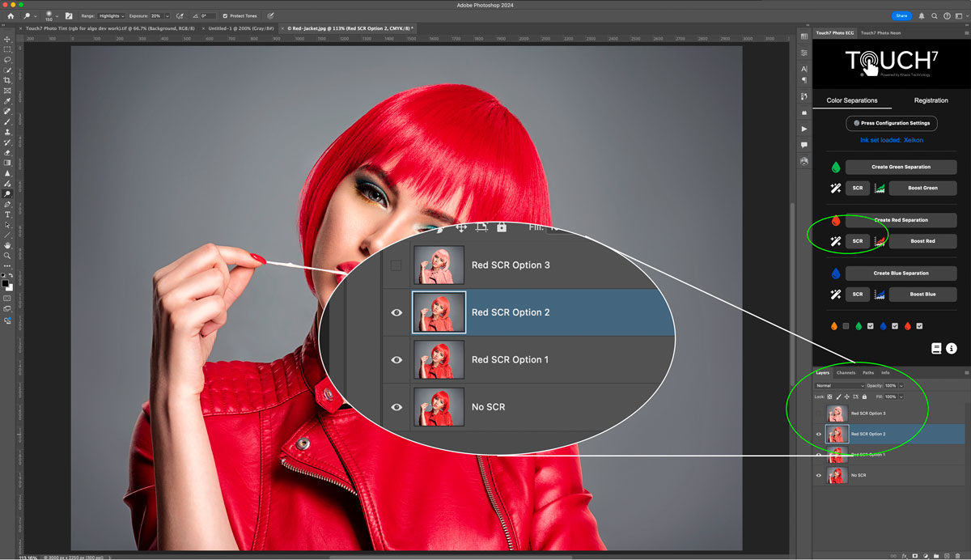Open the Dodge tool preset dropdown
Screen dimensions: 971x560
pyautogui.click(x=36, y=16)
